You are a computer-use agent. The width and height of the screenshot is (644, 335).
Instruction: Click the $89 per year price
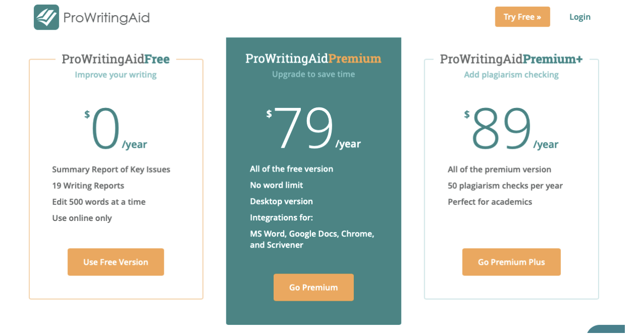[511, 130]
